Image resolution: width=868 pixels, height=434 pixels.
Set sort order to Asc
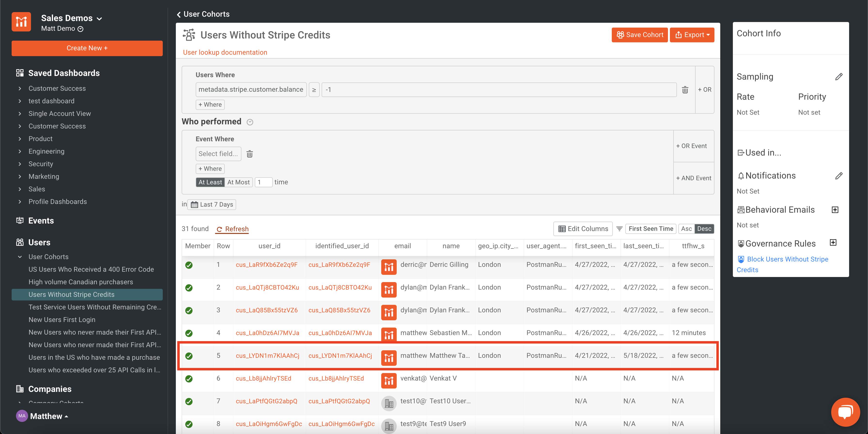686,229
